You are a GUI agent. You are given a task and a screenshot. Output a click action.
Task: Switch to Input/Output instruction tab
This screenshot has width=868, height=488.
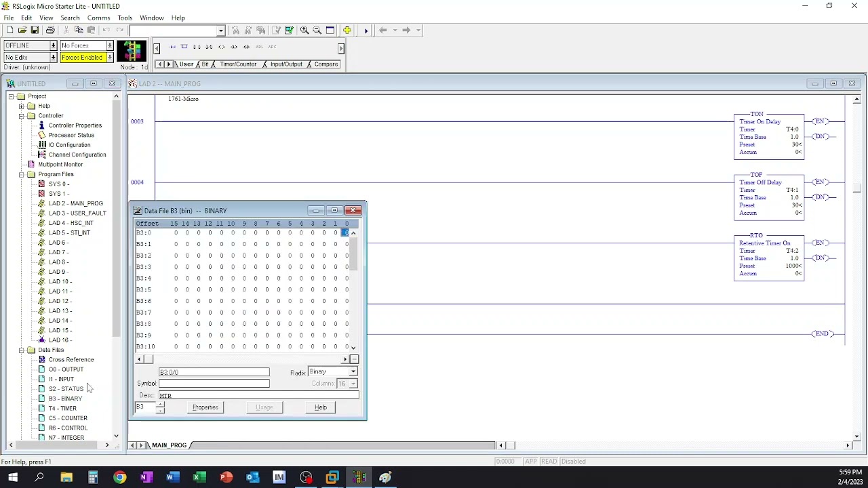click(286, 64)
